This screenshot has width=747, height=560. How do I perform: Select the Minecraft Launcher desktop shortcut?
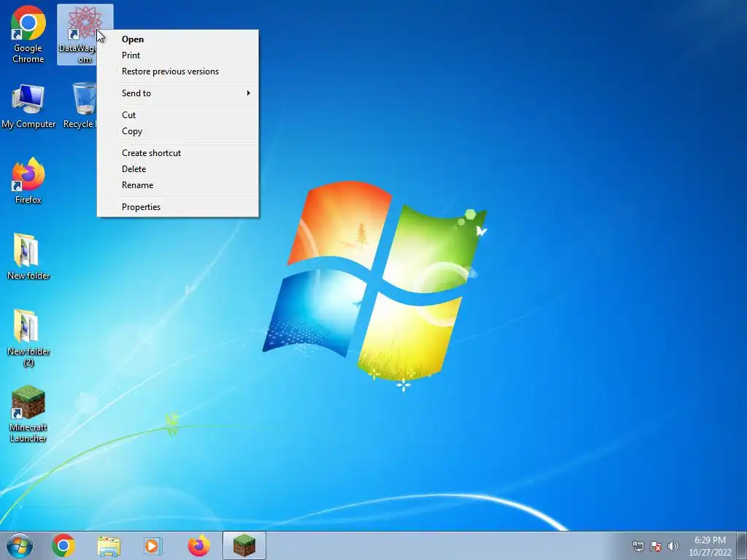click(x=28, y=414)
